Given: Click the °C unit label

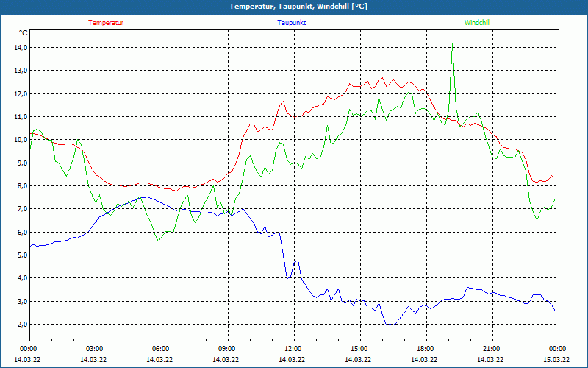Looking at the screenshot, I should 24,33.
